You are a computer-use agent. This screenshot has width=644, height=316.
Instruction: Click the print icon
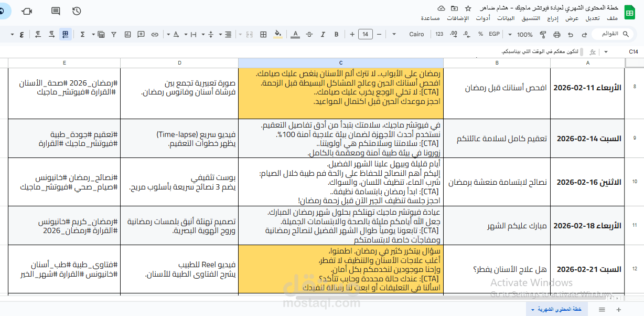point(556,35)
